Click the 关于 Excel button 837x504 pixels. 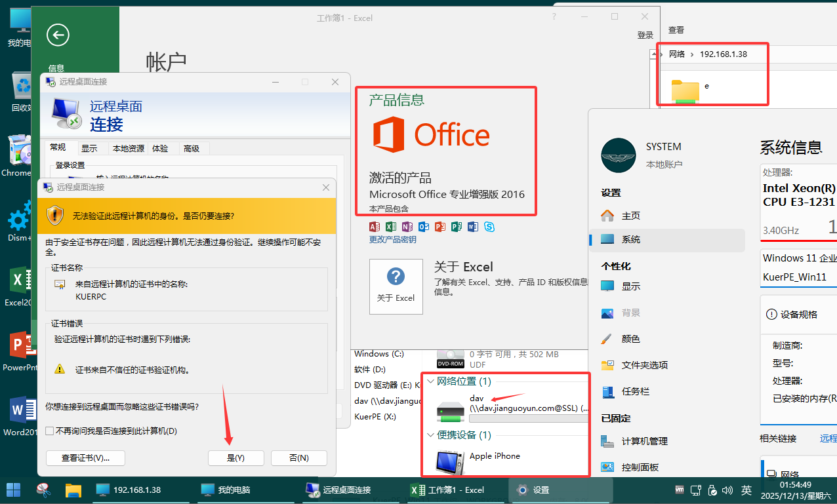pyautogui.click(x=396, y=286)
